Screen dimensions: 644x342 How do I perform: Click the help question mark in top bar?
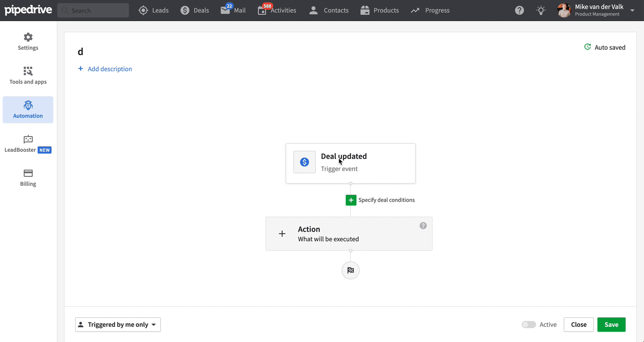coord(519,10)
